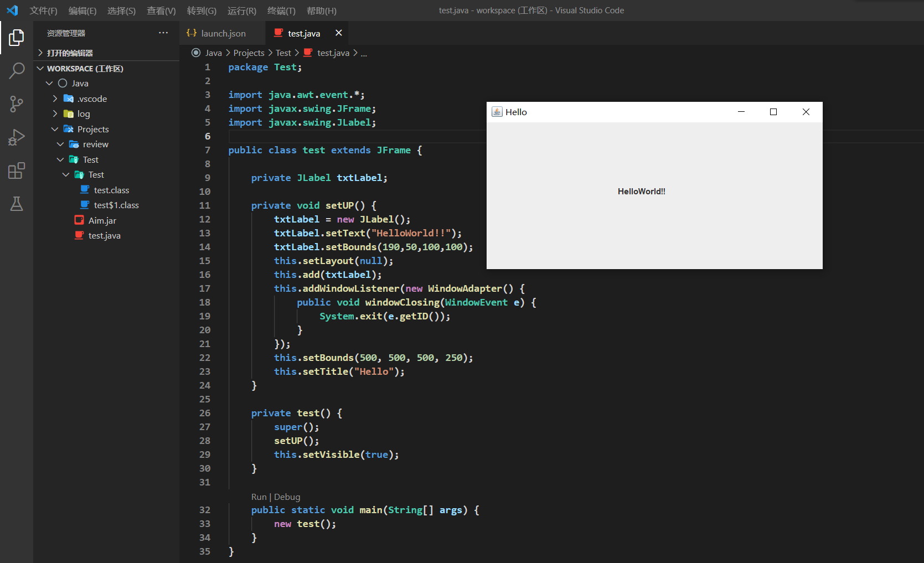Viewport: 924px width, 563px height.
Task: Click the Java root icon in breadcrumb
Action: (196, 53)
